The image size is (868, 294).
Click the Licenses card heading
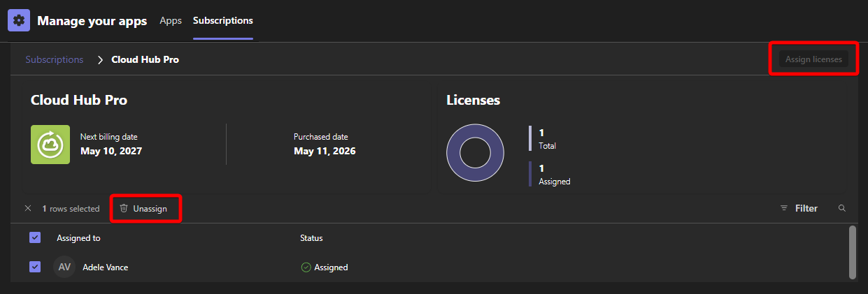click(474, 100)
